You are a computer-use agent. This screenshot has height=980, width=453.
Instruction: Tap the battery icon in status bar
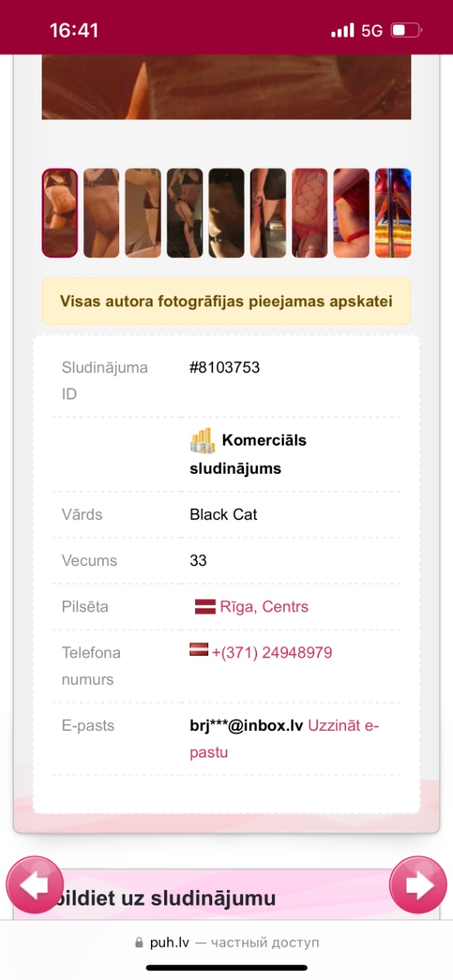pyautogui.click(x=406, y=31)
